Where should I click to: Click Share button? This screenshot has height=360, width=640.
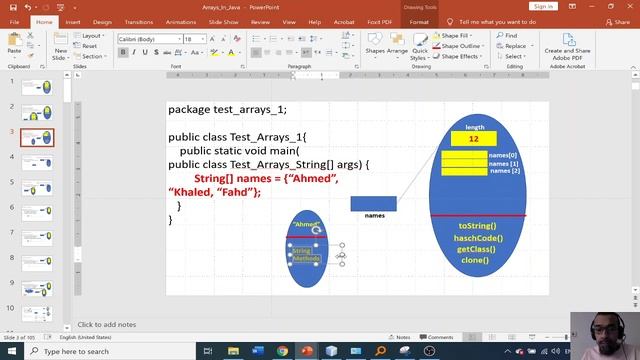618,22
